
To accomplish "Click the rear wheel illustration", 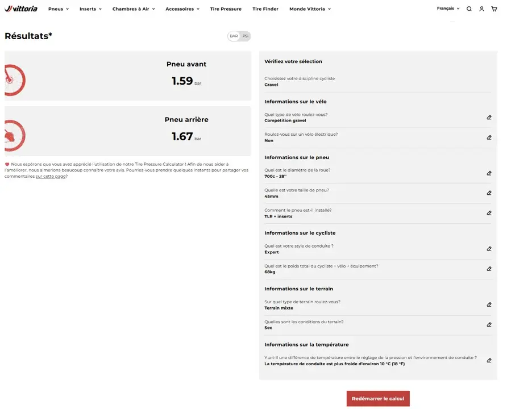I will [15, 136].
